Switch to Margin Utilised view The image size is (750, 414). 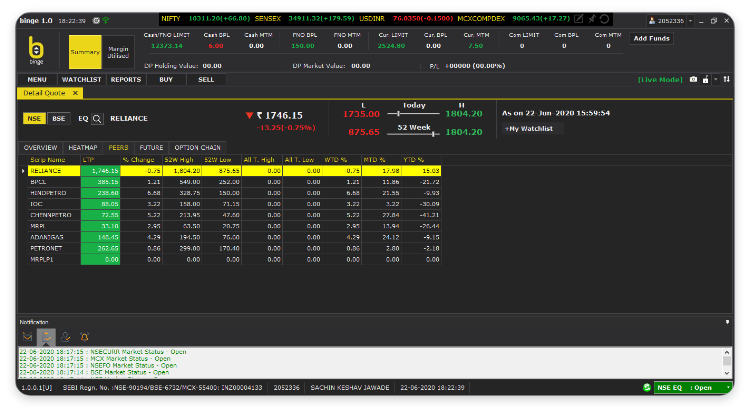click(x=118, y=52)
